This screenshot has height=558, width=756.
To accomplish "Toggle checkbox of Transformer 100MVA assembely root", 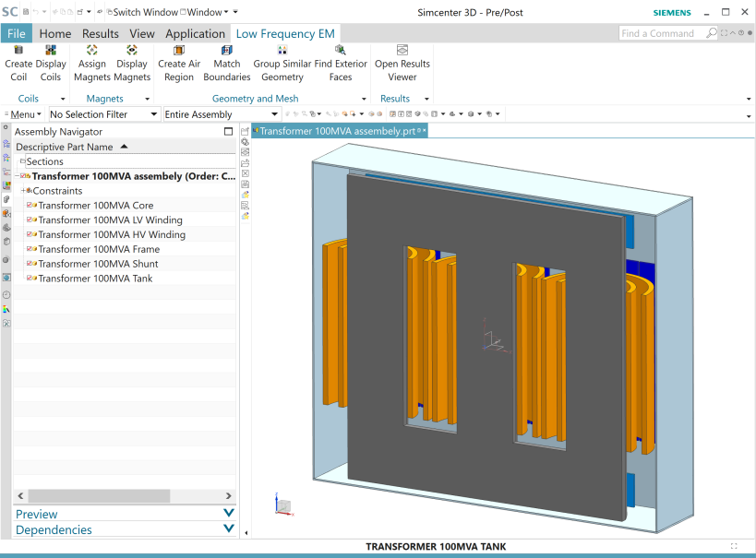I will click(23, 176).
